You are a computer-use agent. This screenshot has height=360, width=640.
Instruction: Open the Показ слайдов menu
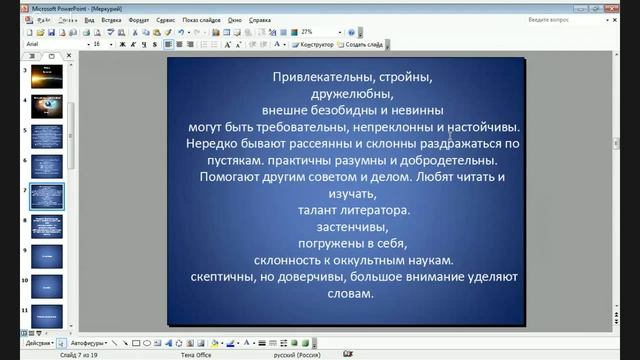201,20
